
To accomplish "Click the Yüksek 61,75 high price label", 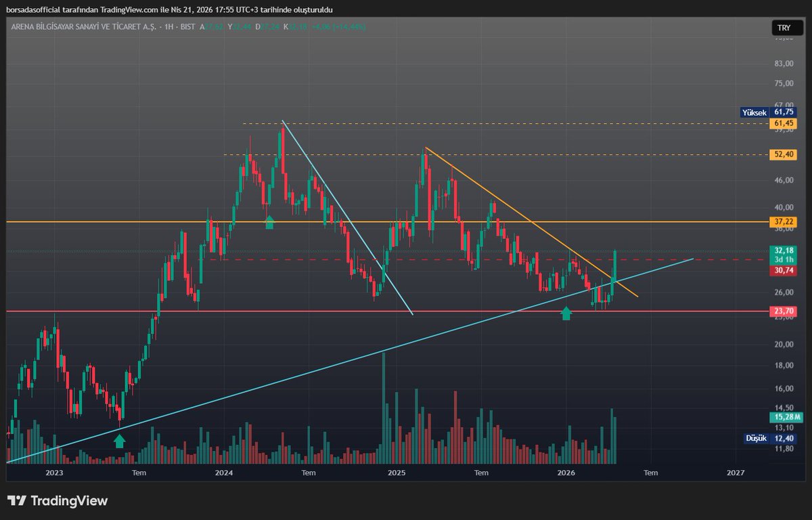I will [770, 112].
